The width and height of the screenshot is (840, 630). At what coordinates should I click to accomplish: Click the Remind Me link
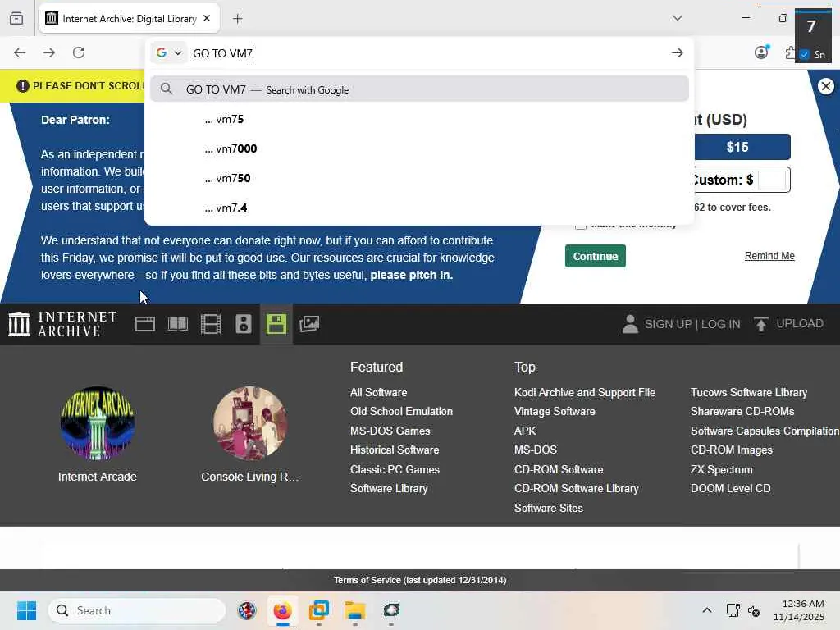769,256
